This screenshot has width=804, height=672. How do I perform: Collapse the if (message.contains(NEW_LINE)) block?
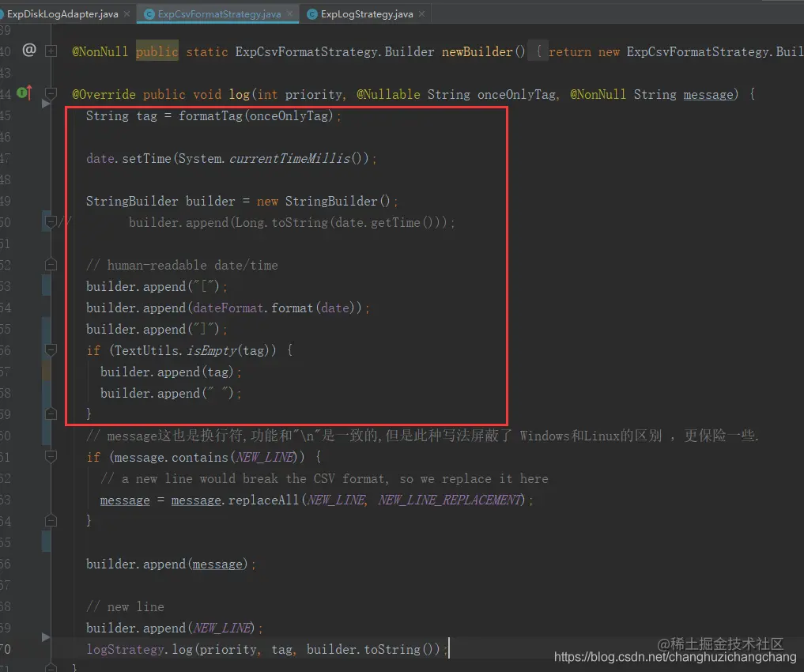coord(51,456)
